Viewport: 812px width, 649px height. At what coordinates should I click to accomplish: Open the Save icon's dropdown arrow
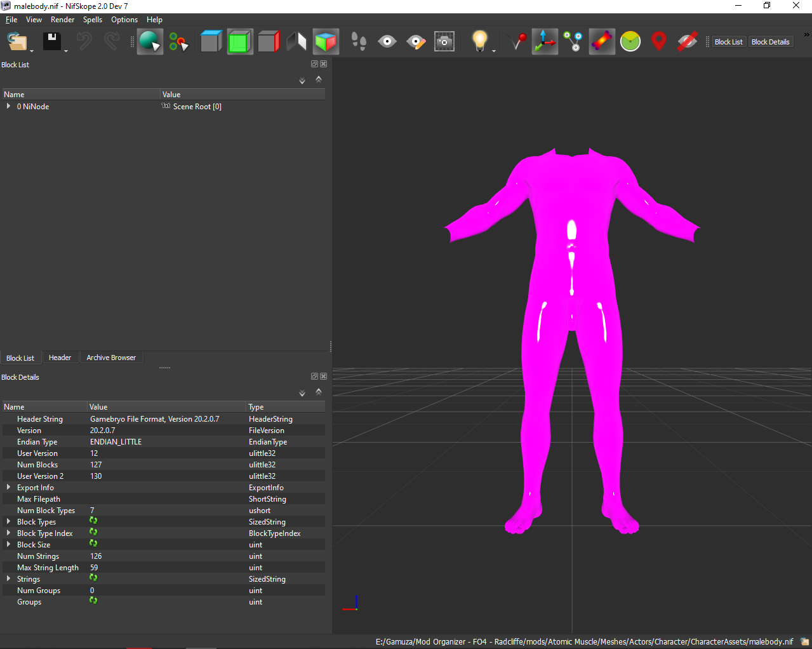[x=66, y=50]
